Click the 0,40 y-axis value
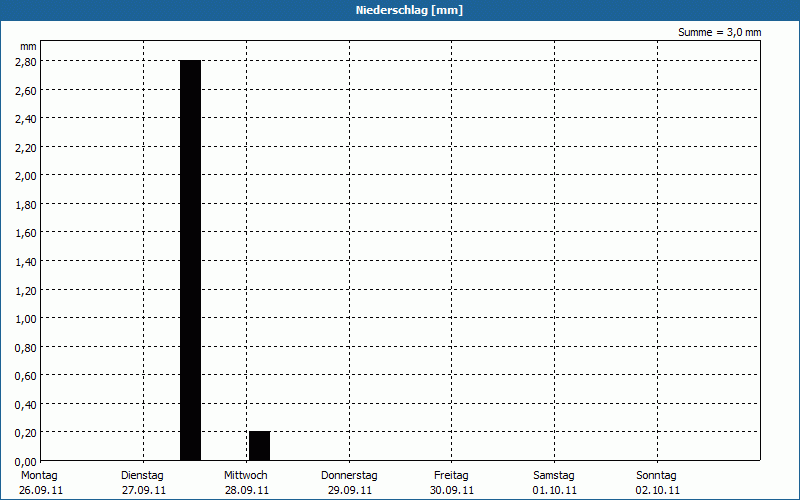The width and height of the screenshot is (800, 500). 26,405
